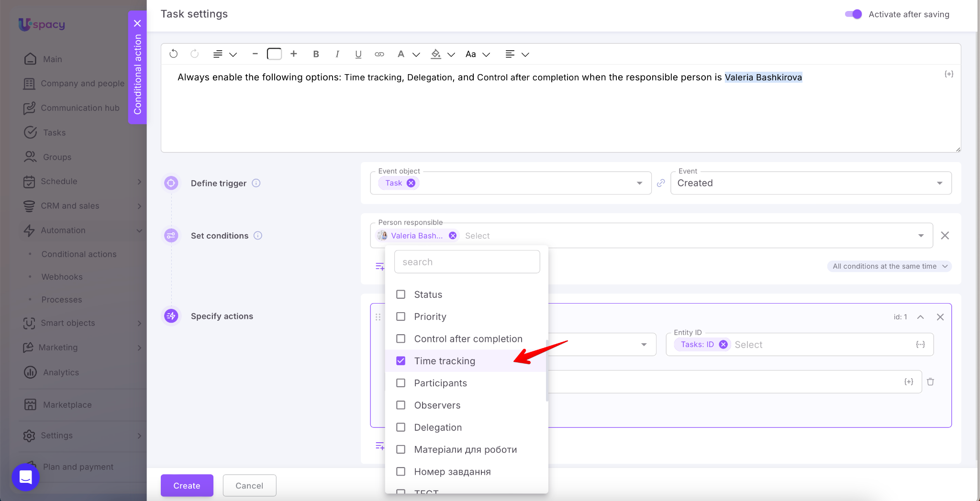The width and height of the screenshot is (980, 501).
Task: Check the Delegation checkbox
Action: tap(401, 427)
